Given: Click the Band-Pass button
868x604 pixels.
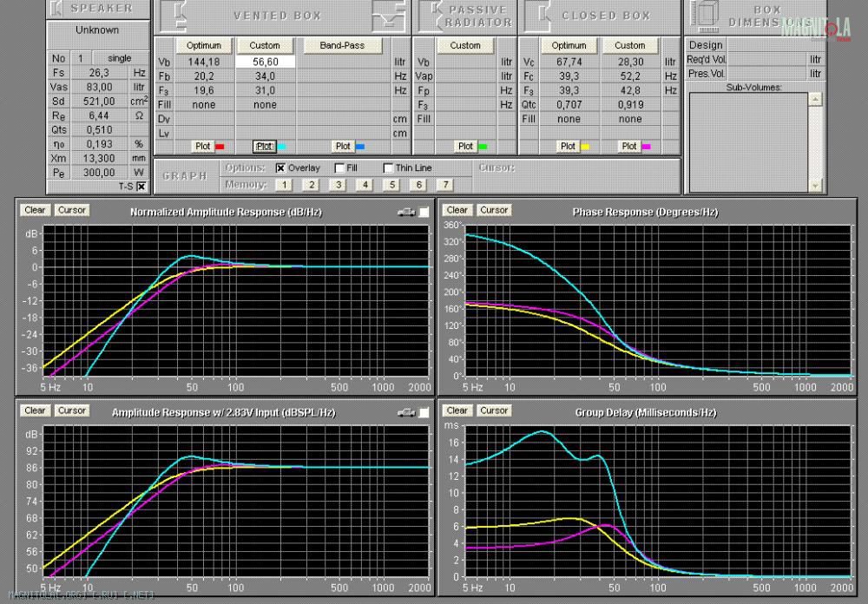Looking at the screenshot, I should [x=342, y=45].
